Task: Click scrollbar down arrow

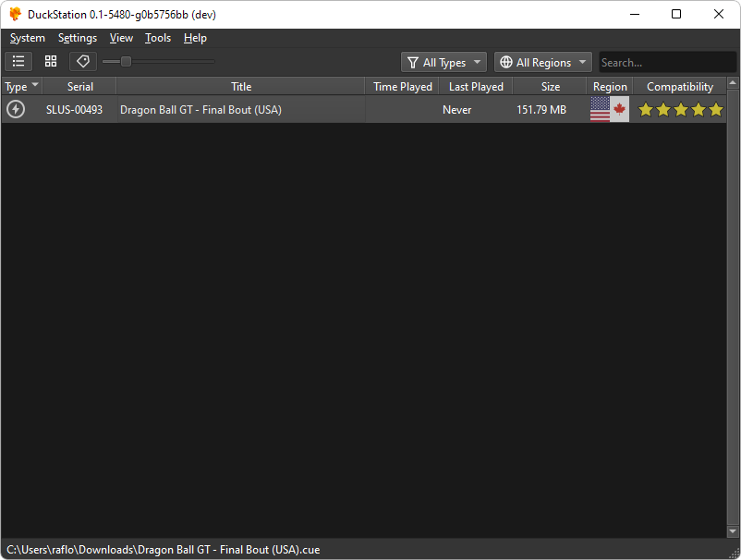Action: (x=733, y=531)
